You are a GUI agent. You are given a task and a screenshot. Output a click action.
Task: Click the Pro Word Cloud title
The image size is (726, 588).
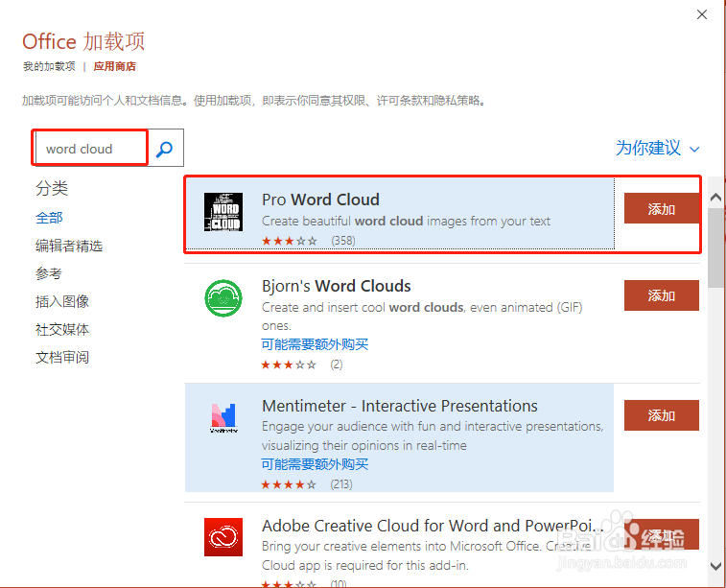pyautogui.click(x=320, y=200)
